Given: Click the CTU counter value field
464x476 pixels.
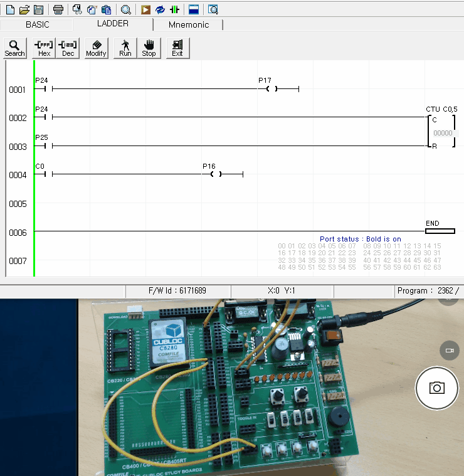Looking at the screenshot, I should pos(443,133).
